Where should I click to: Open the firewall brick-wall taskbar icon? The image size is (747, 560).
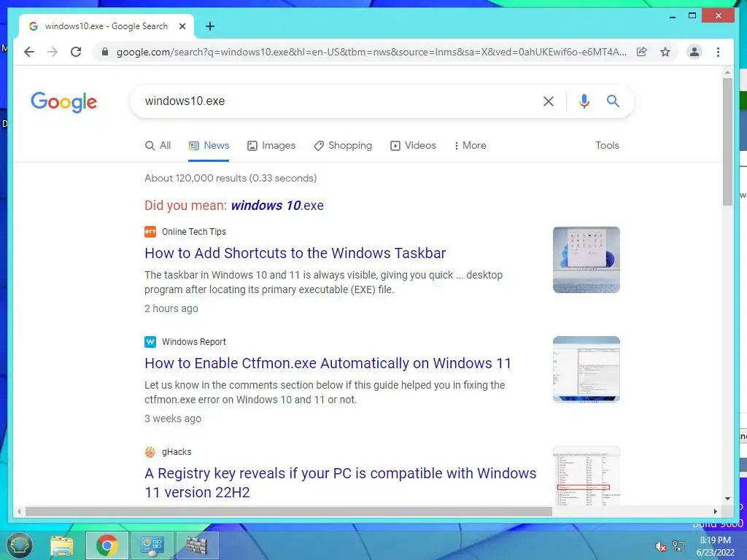[197, 545]
